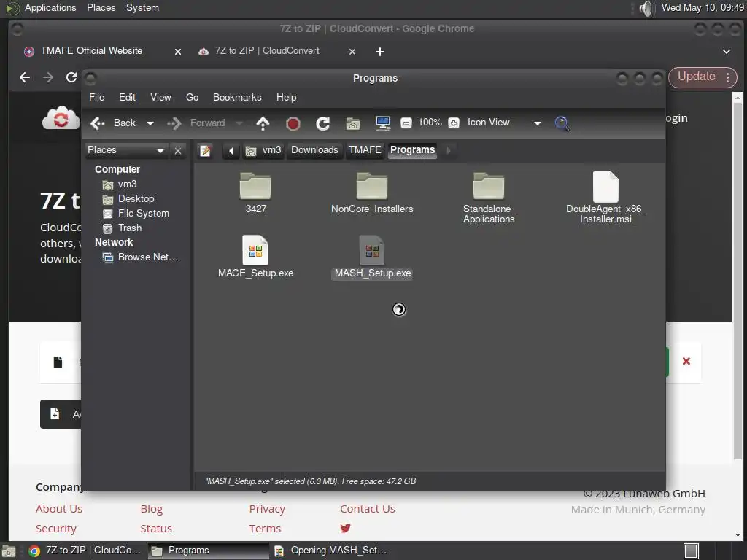The image size is (747, 560).
Task: Close the 7Z to ZIP CloudConvert tab
Action: [352, 52]
